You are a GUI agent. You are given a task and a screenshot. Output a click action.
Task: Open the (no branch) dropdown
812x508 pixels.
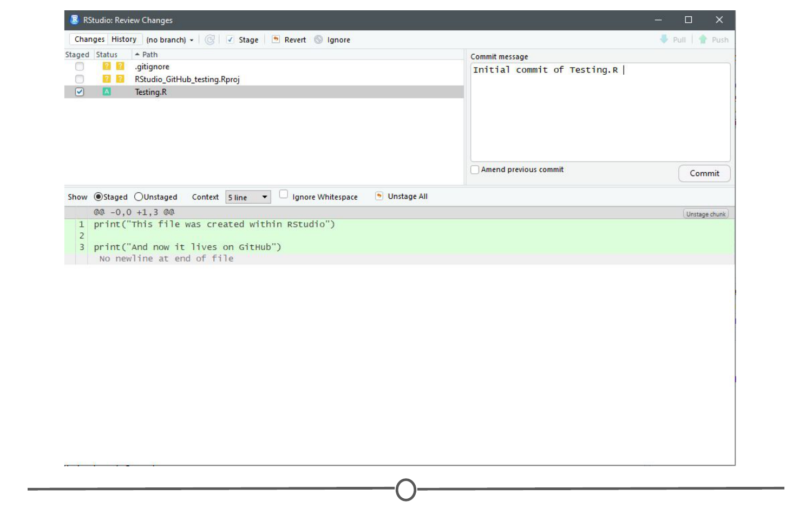point(169,40)
